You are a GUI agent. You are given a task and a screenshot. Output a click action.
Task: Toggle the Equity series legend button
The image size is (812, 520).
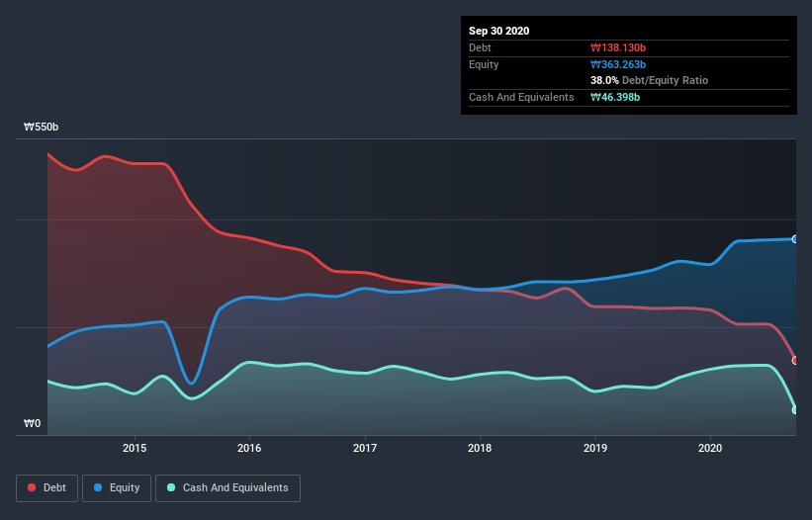click(117, 488)
